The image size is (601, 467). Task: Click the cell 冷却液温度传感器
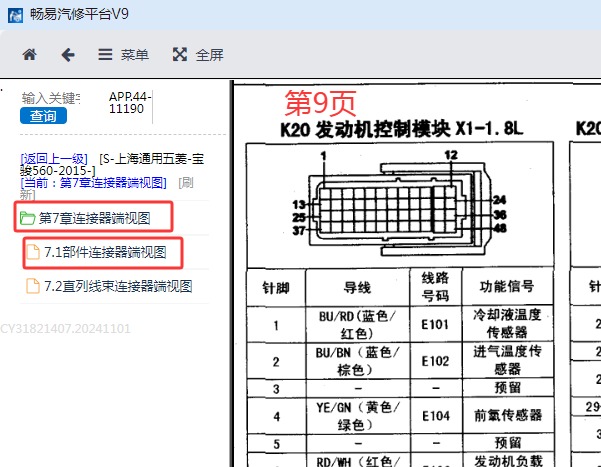click(x=507, y=324)
